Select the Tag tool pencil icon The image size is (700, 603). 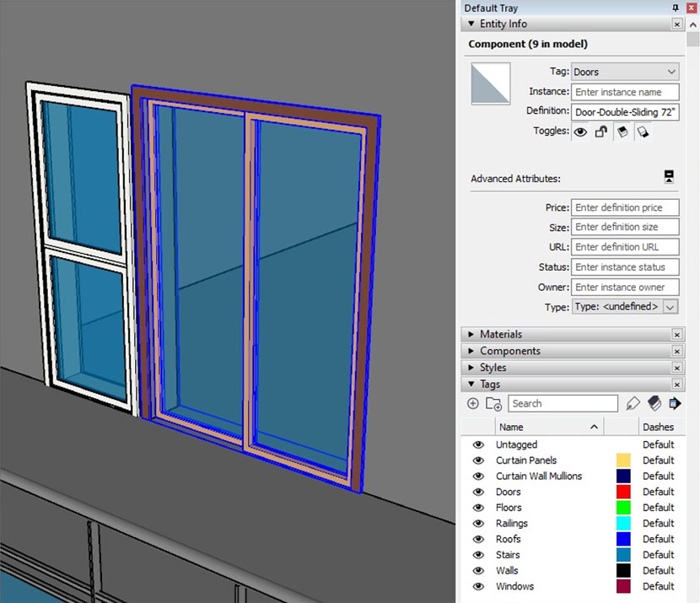(633, 404)
